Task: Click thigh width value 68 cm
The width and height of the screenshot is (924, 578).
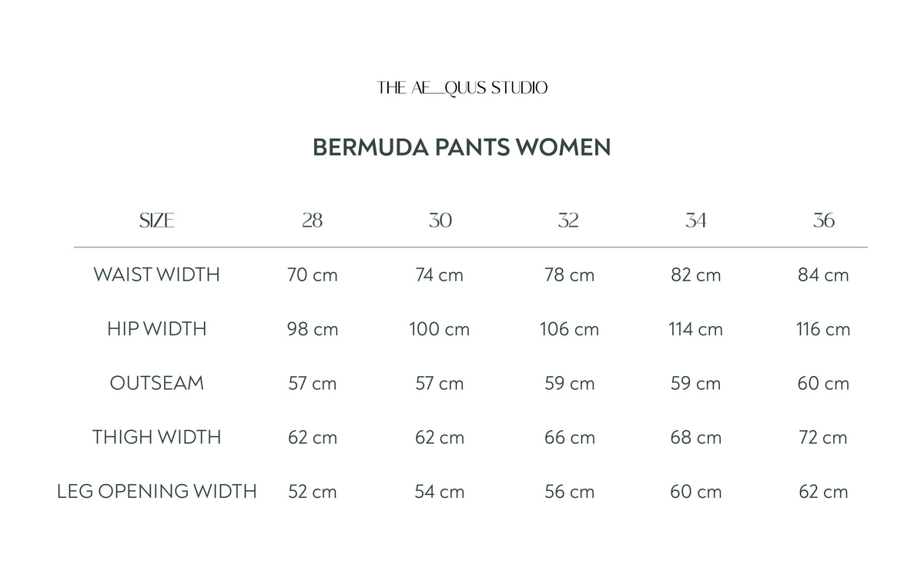Action: click(x=696, y=437)
